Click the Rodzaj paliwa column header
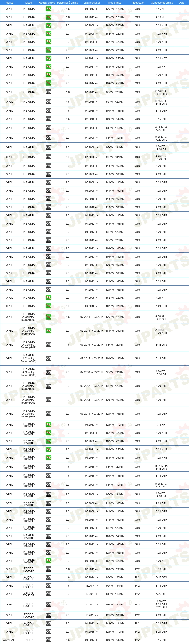 coord(47,3)
